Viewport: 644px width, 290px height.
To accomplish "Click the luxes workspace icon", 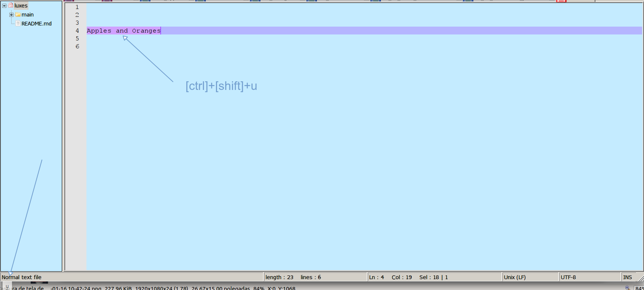I will click(11, 6).
